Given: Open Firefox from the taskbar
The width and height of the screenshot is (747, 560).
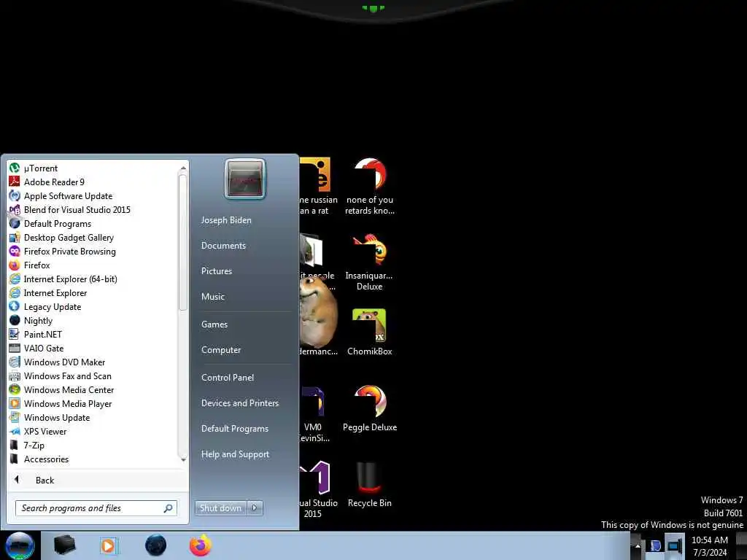Looking at the screenshot, I should click(x=201, y=545).
